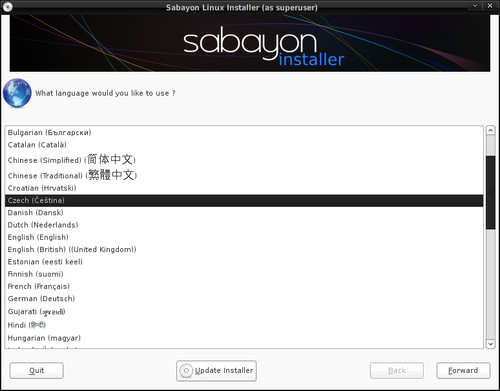Pick Bulgarian from the language list

point(244,132)
